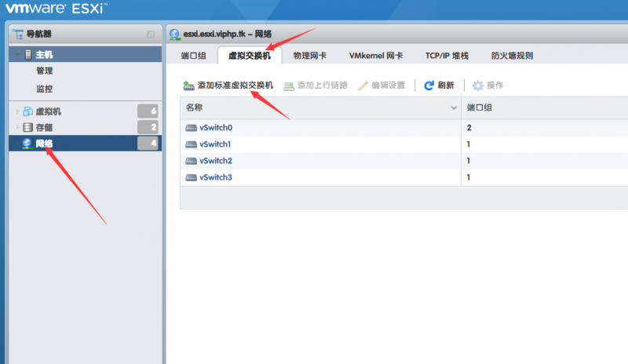
Task: Click the add standard virtual switch icon
Action: point(188,86)
